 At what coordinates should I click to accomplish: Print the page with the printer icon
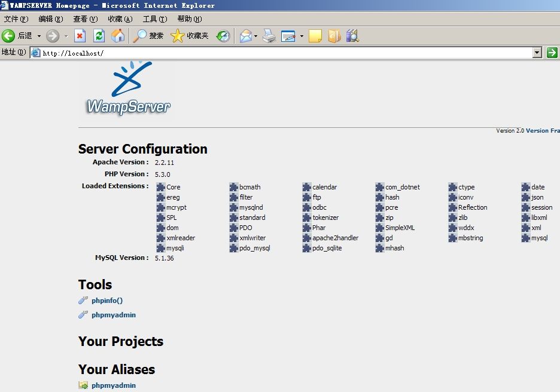[269, 36]
